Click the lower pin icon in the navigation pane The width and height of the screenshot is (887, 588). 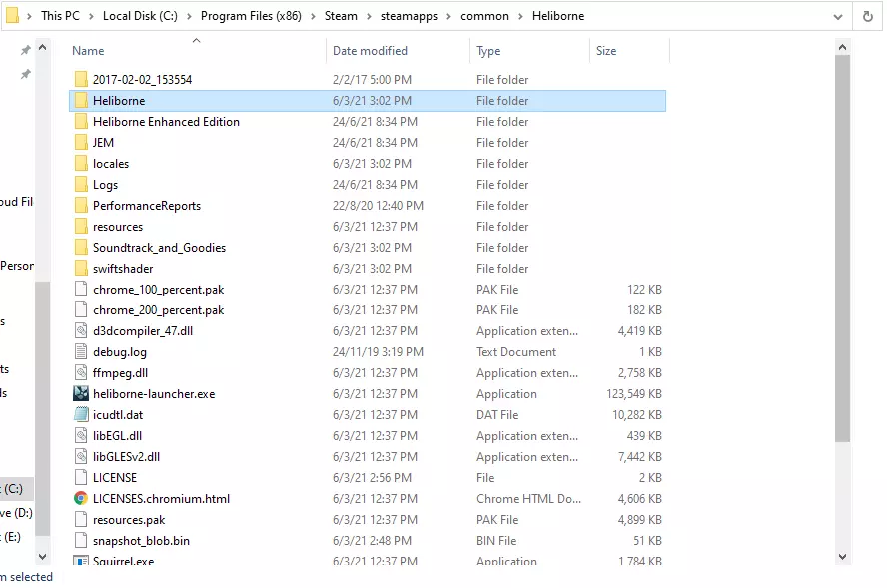(x=25, y=74)
